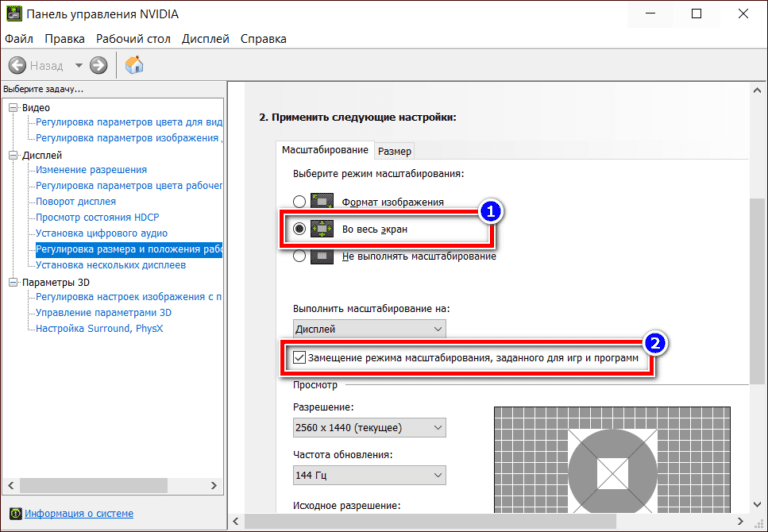Open the Рабочий стол menu
768x532 pixels.
pyautogui.click(x=133, y=39)
